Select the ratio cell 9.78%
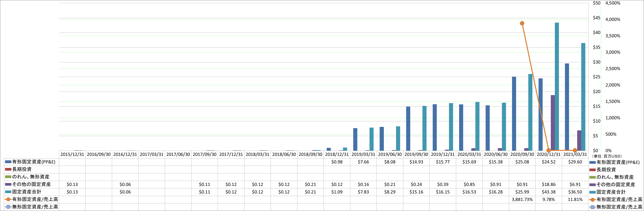644x211 pixels. [549, 199]
